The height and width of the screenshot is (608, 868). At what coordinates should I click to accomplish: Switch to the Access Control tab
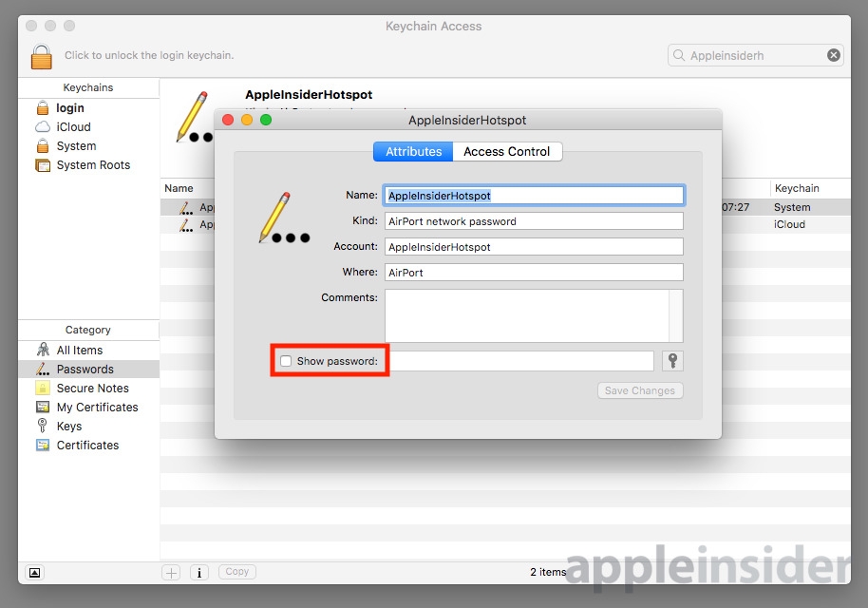point(506,152)
